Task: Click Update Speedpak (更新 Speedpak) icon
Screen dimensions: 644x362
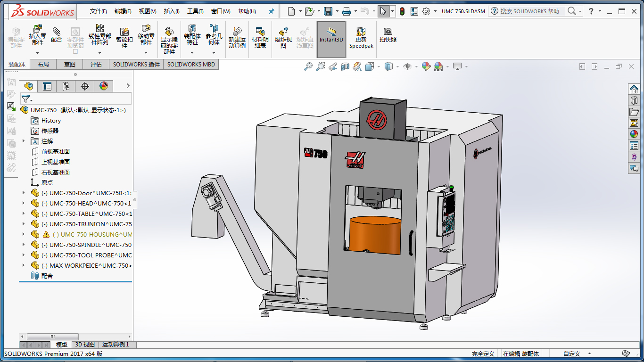Action: click(361, 38)
